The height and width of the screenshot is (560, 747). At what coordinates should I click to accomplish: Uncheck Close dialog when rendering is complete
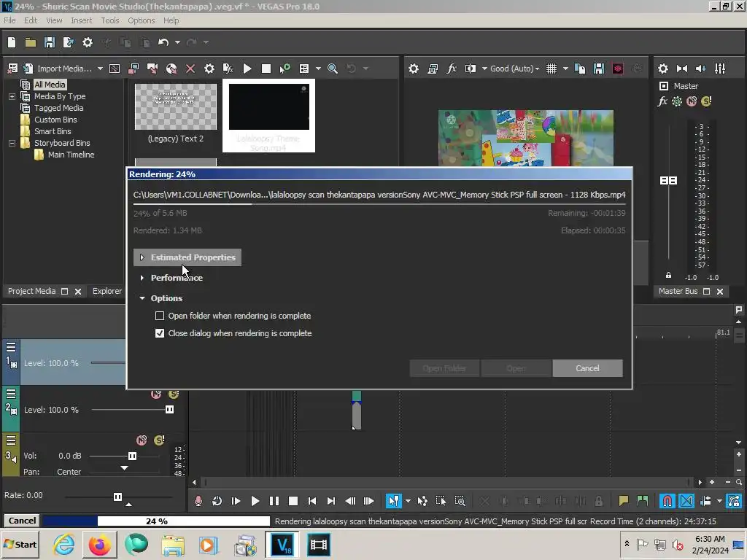160,333
